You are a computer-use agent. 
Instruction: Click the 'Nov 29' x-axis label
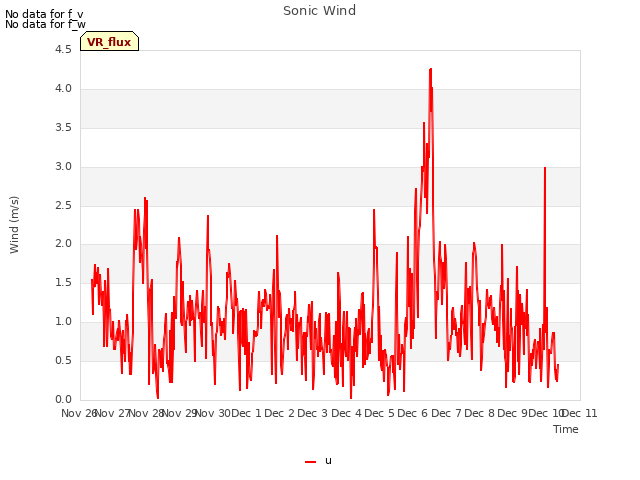pos(180,413)
